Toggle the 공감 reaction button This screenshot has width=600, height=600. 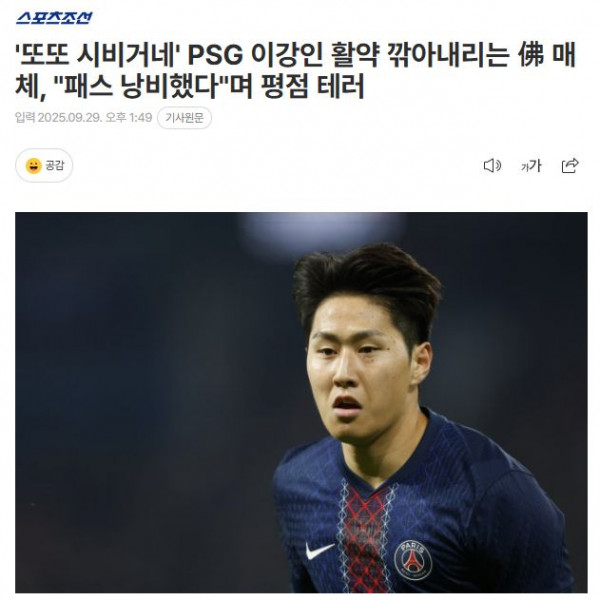(x=44, y=166)
